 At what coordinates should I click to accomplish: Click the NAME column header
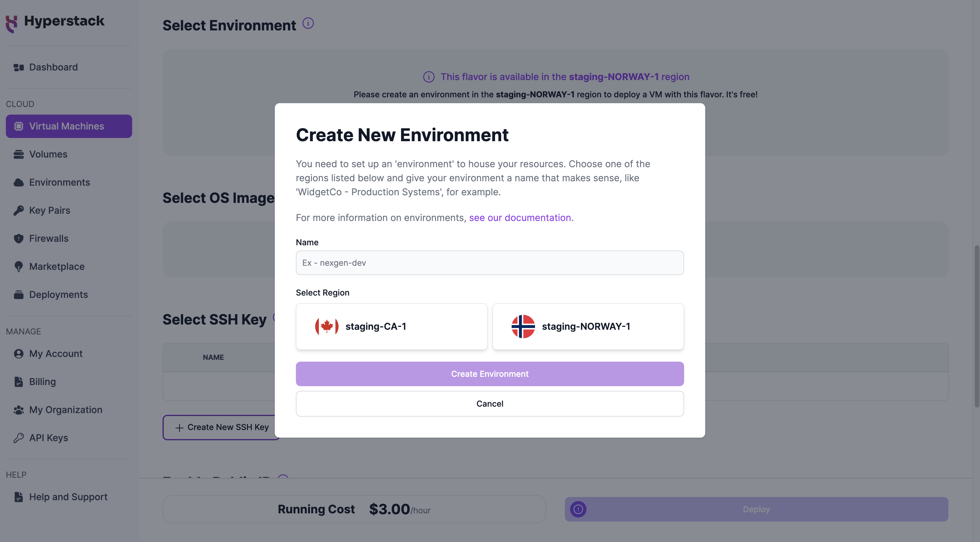tap(213, 358)
